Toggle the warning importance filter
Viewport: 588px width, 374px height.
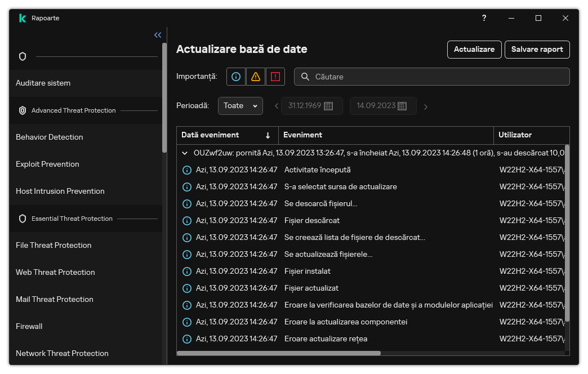click(x=256, y=77)
